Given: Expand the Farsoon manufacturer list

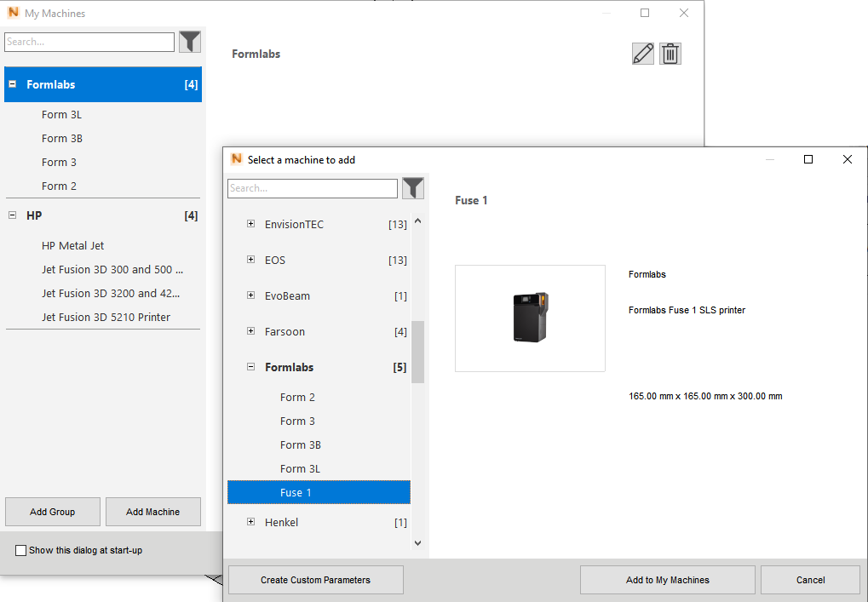Looking at the screenshot, I should (x=250, y=331).
